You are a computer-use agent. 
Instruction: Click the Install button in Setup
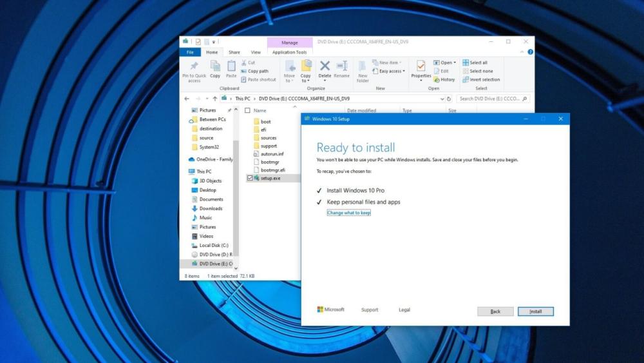click(x=536, y=311)
